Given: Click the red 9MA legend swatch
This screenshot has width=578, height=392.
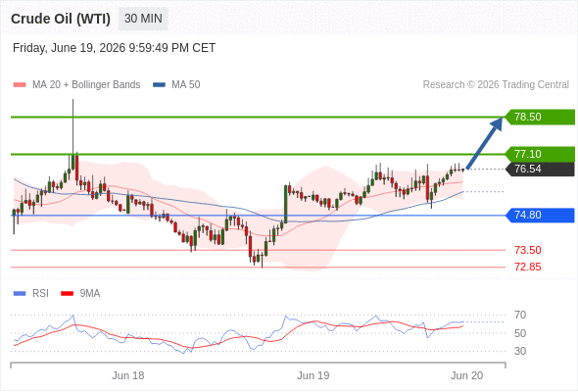Looking at the screenshot, I should [67, 294].
